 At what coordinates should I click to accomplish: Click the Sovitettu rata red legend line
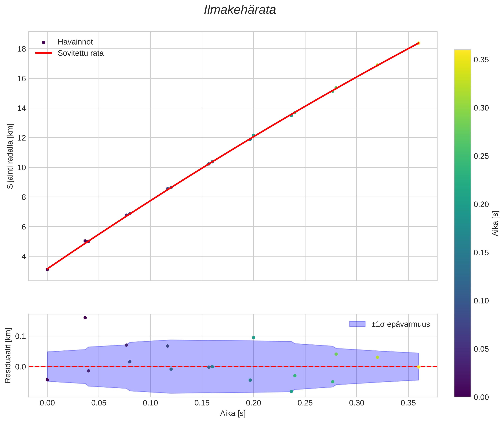coord(43,53)
